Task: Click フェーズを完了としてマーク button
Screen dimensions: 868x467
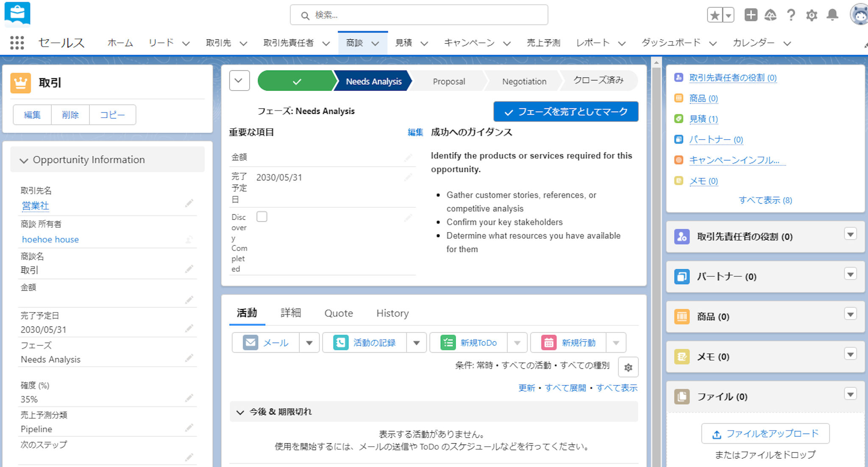Action: pyautogui.click(x=565, y=112)
